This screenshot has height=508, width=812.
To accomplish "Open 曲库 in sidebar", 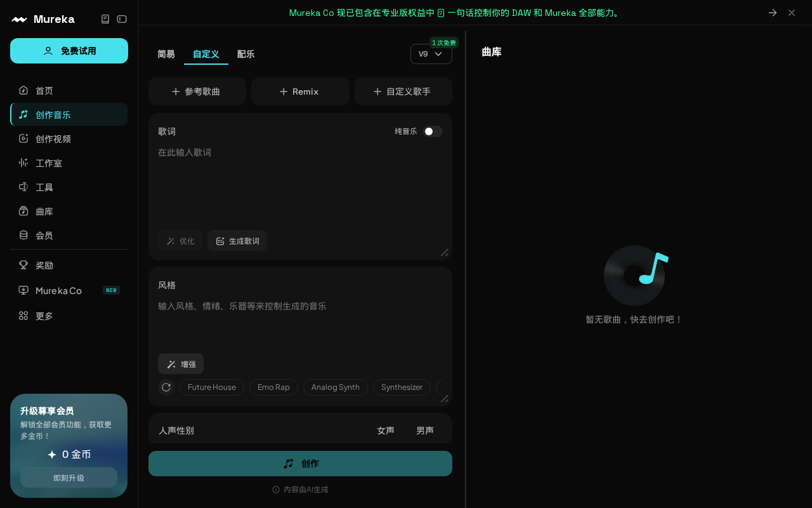I will (x=69, y=211).
